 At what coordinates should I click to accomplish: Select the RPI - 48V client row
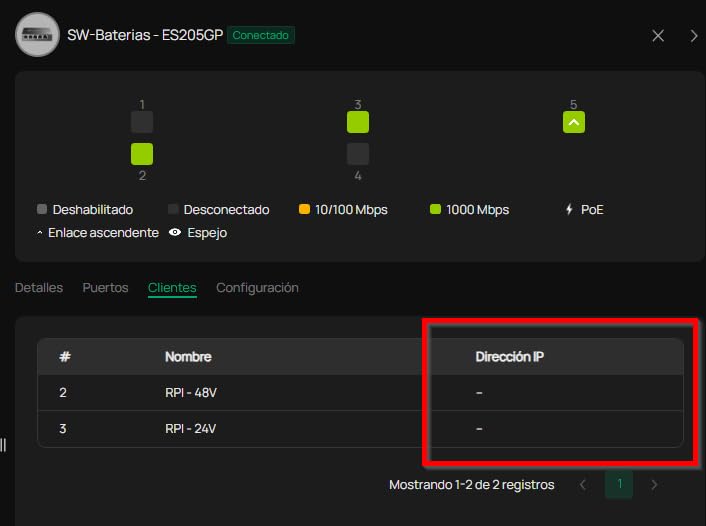[x=360, y=393]
